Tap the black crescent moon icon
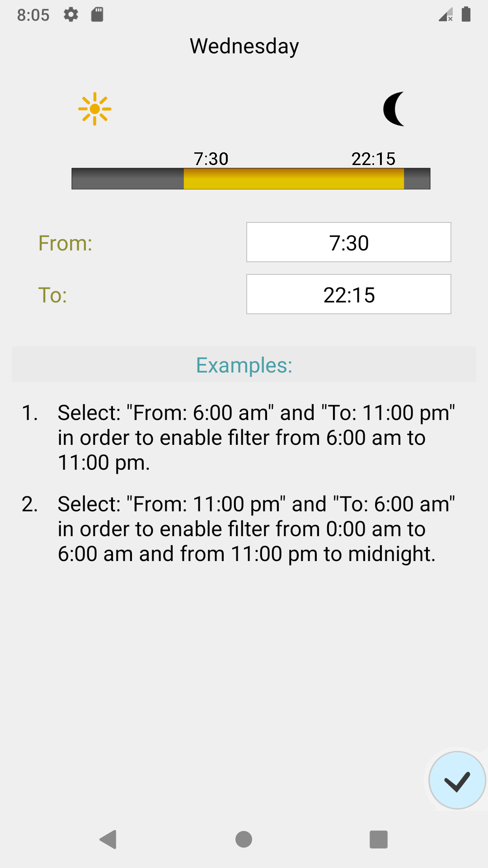Image resolution: width=488 pixels, height=868 pixels. [394, 109]
